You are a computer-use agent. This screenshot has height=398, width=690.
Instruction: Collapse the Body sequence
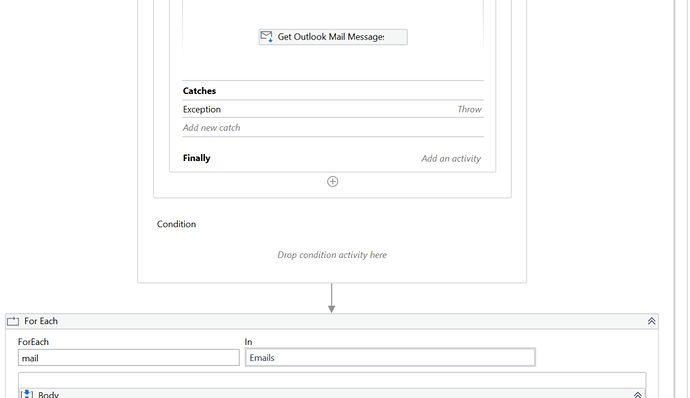click(637, 394)
